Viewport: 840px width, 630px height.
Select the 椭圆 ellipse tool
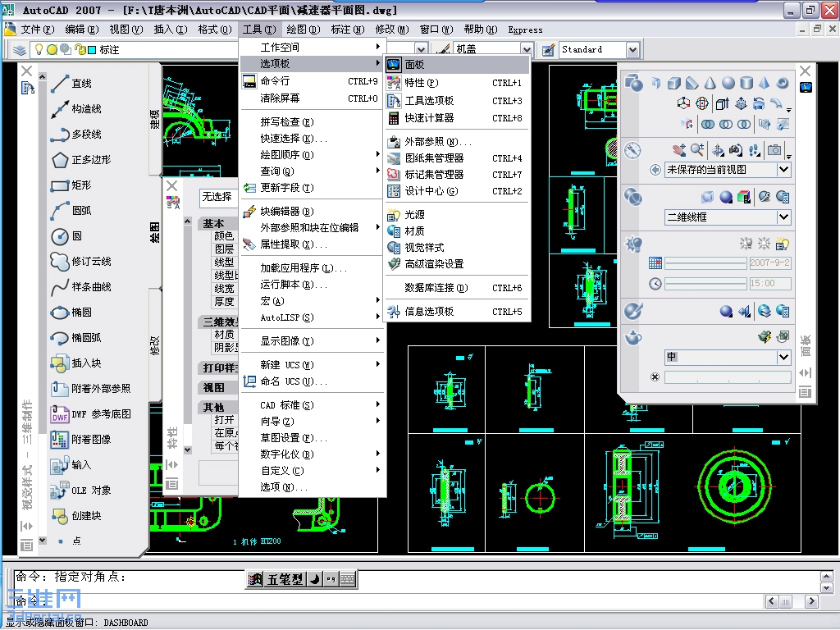point(72,313)
